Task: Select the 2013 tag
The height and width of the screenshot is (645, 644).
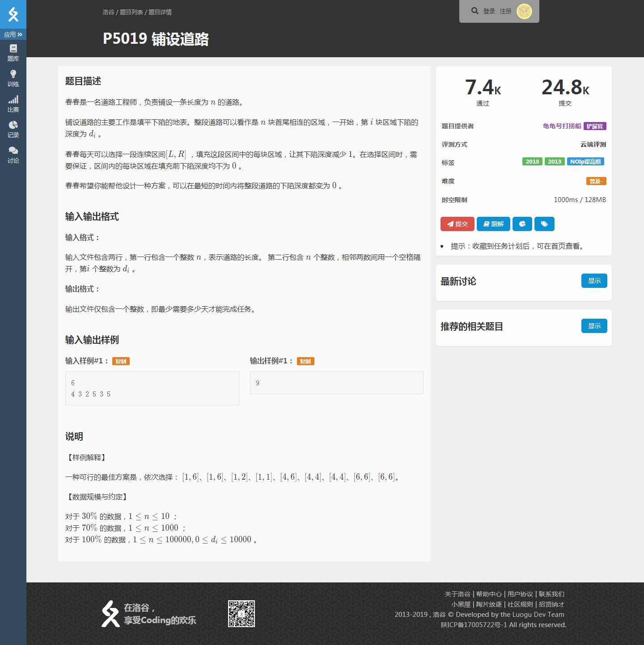Action: [x=555, y=161]
